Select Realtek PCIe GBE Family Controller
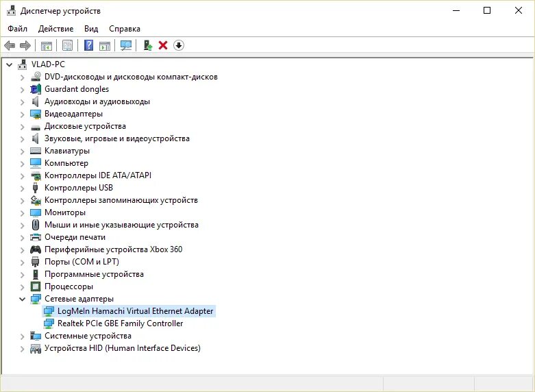The image size is (535, 392). tap(120, 323)
